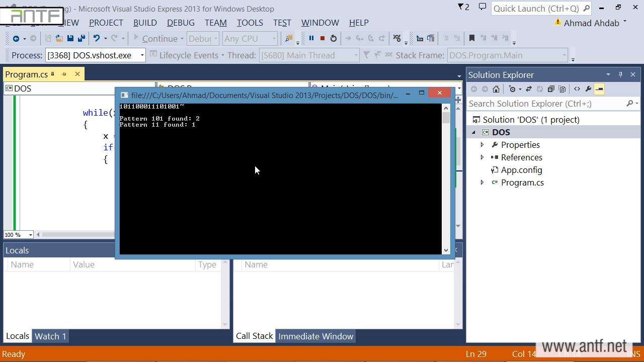Click the Home icon in Solution Explorer
The image size is (644, 362).
[496, 89]
